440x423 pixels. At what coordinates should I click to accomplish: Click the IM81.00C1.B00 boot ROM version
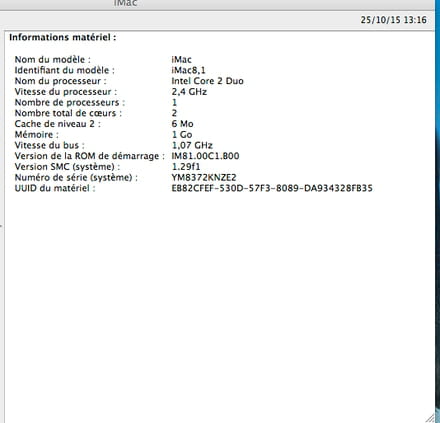pyautogui.click(x=205, y=156)
